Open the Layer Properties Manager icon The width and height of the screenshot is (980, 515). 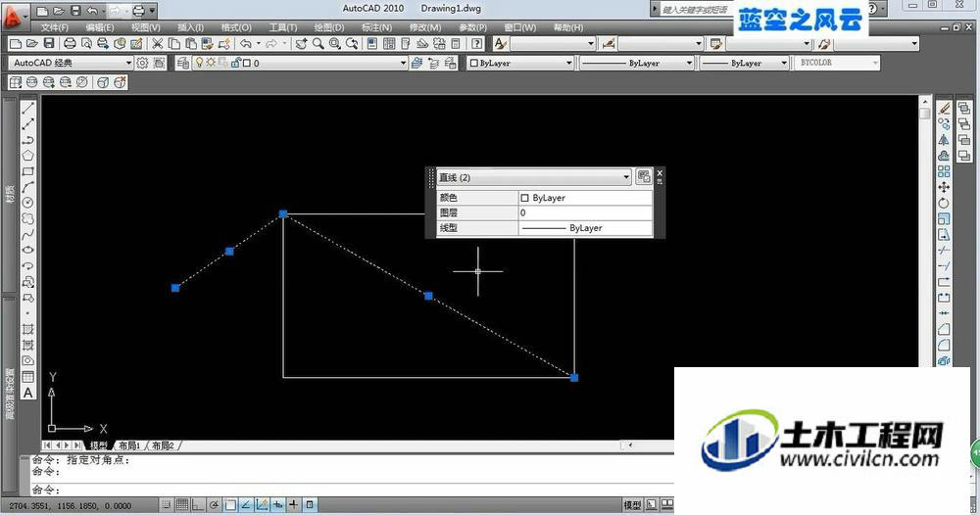click(x=182, y=63)
